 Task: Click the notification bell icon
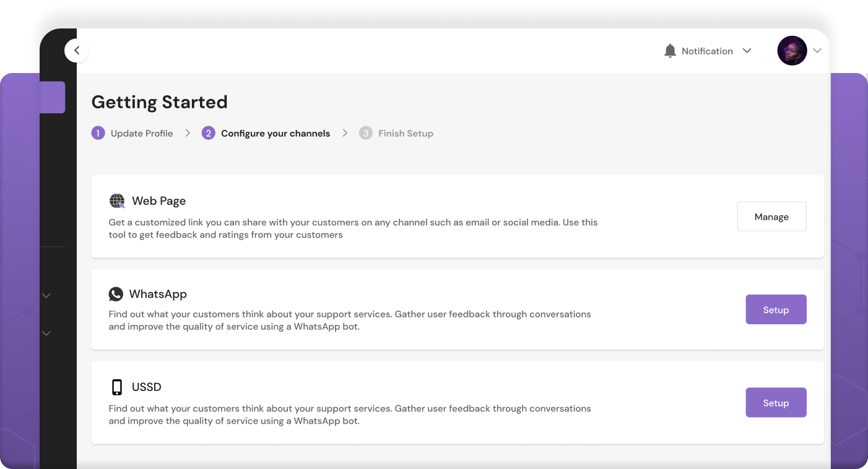(x=669, y=51)
